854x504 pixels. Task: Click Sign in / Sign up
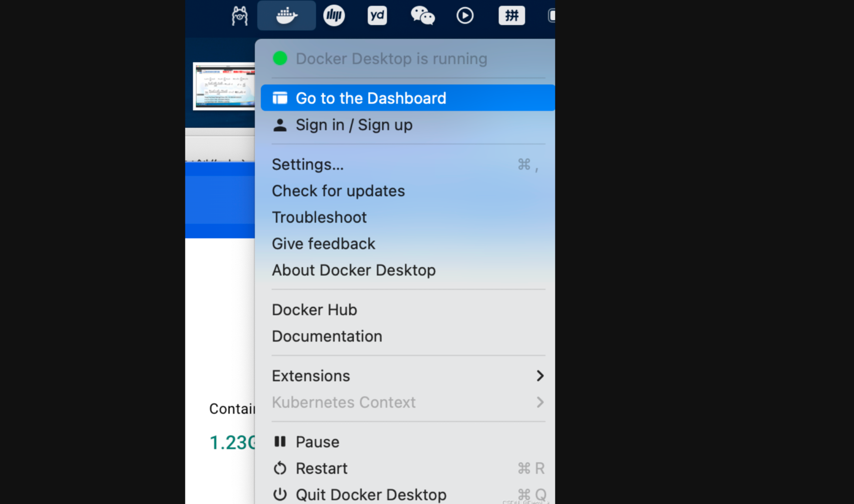(354, 125)
